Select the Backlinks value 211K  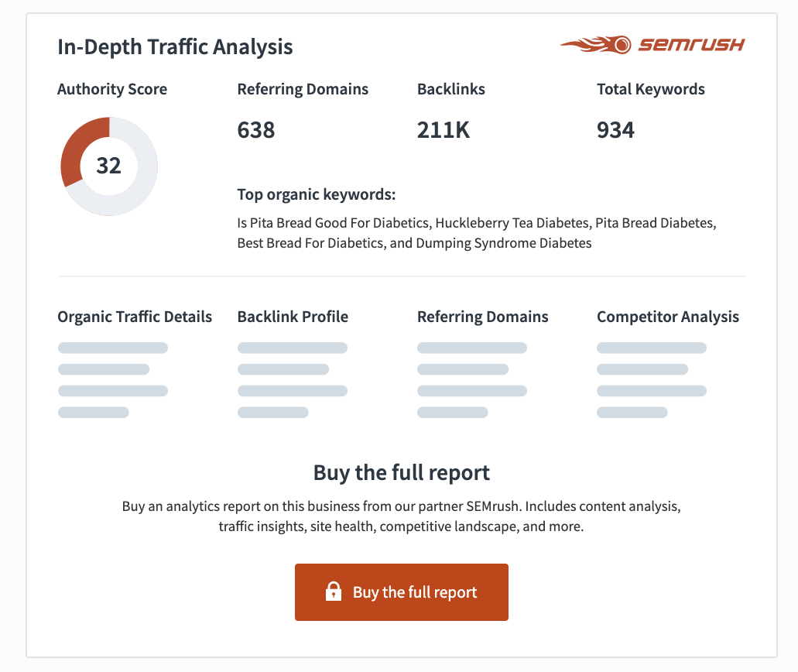click(x=444, y=130)
